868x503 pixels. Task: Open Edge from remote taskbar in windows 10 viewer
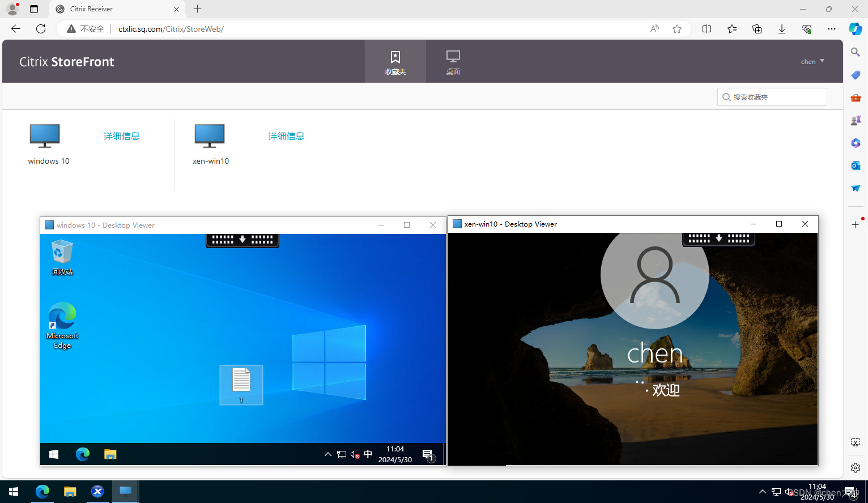83,454
